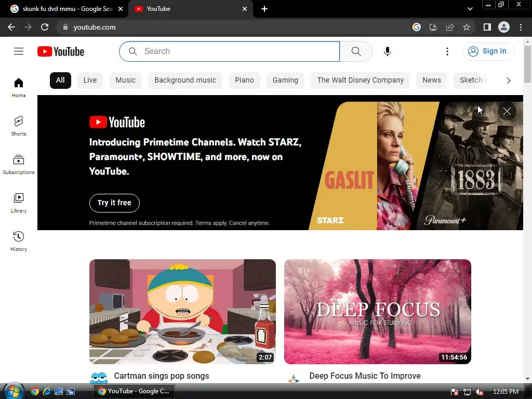The width and height of the screenshot is (532, 399).
Task: Open Library in the sidebar
Action: (19, 203)
